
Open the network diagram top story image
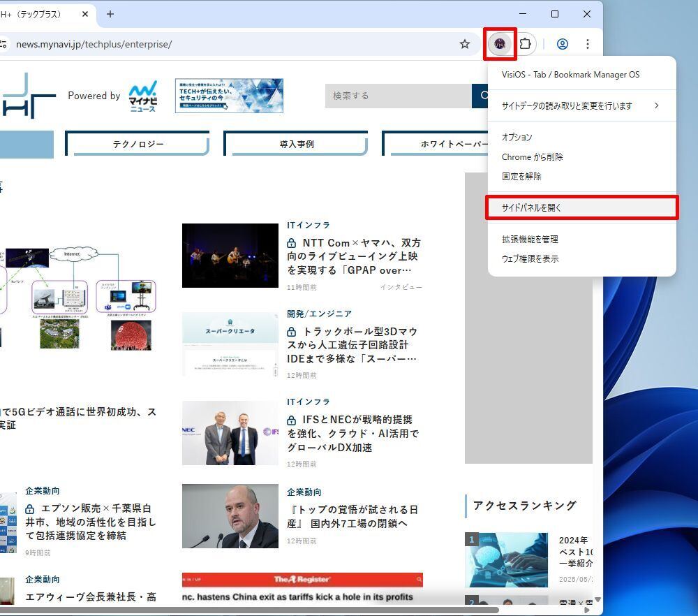point(78,298)
